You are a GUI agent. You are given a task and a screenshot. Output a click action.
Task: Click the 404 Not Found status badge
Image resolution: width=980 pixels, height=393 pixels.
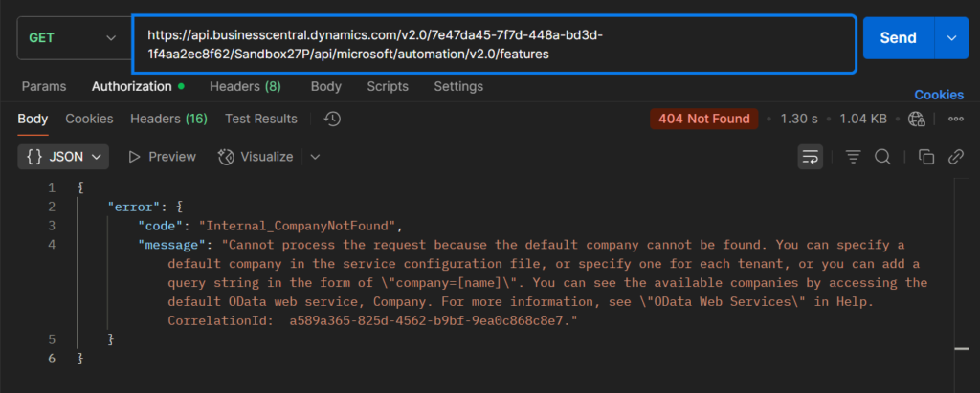(x=703, y=119)
